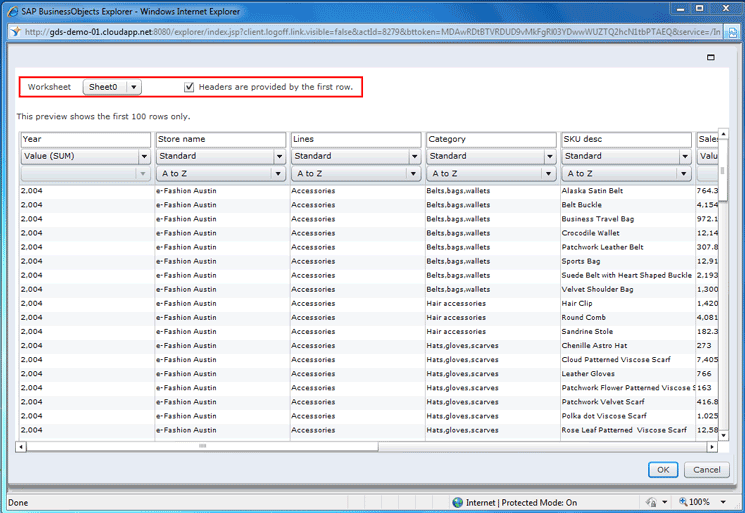Select the Hair Clip cell
Viewport: 745px width, 513px height.
pos(577,304)
